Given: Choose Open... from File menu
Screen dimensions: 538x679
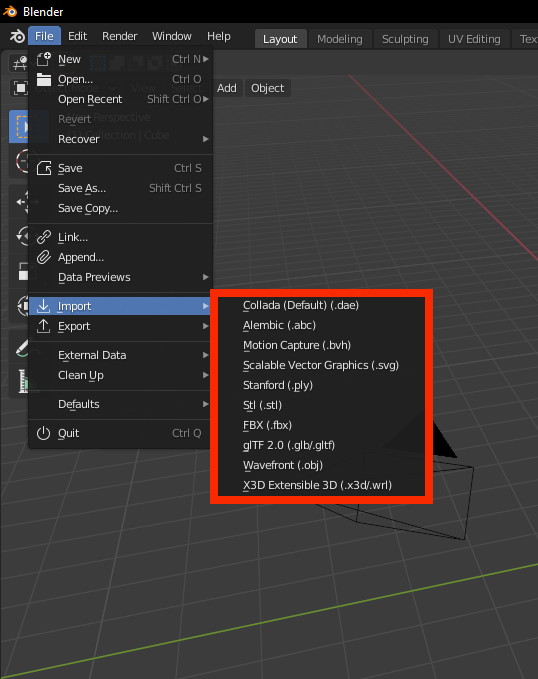Looking at the screenshot, I should (x=121, y=79).
